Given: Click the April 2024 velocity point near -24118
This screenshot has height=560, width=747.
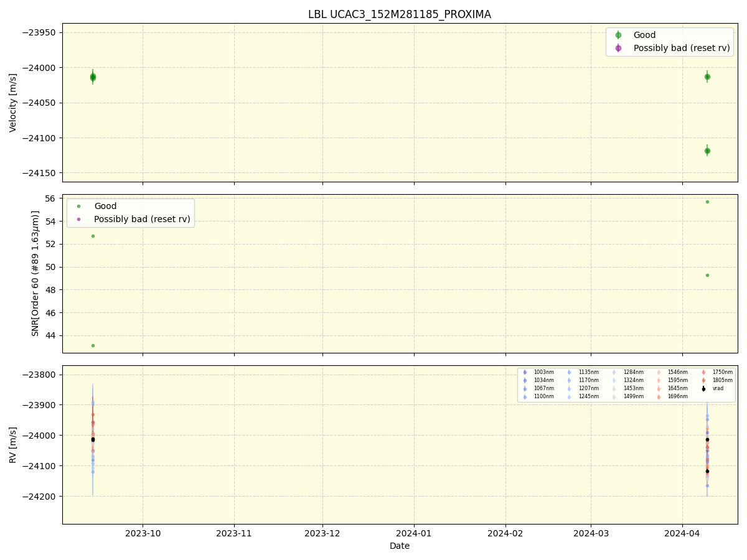Looking at the screenshot, I should pos(707,151).
